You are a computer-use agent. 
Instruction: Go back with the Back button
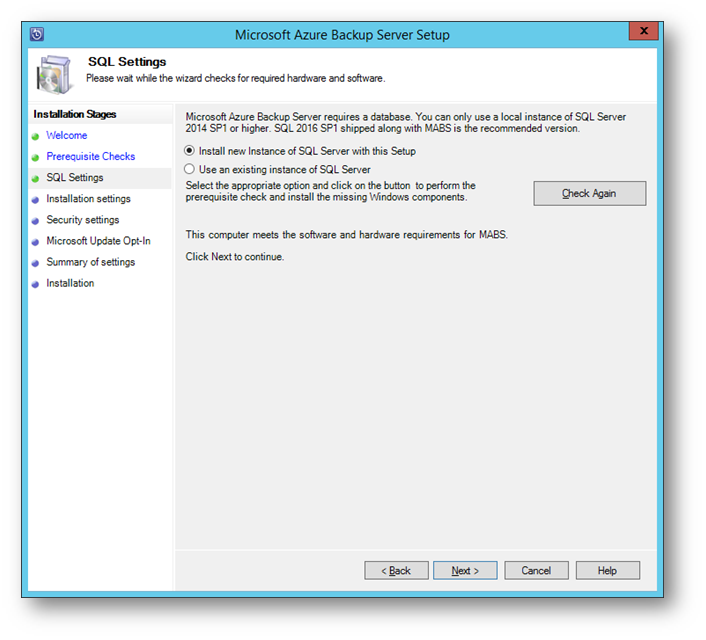[x=396, y=571]
